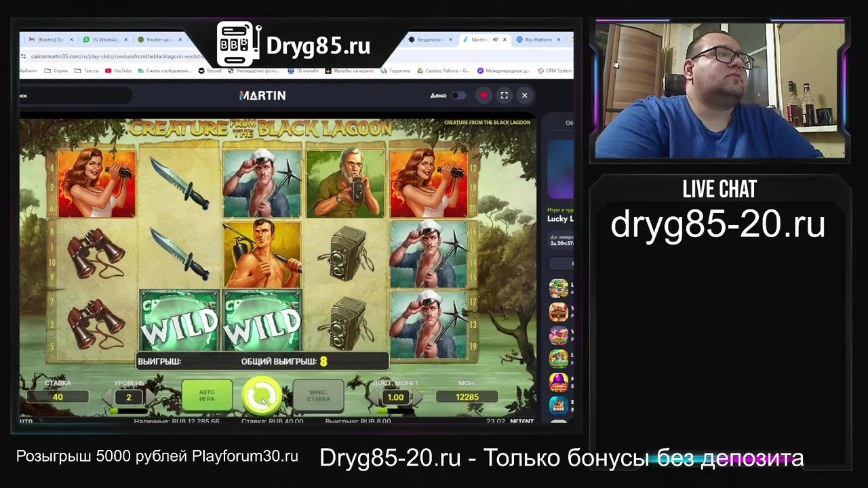Click the МОН. coins value 12285
Image resolution: width=868 pixels, height=488 pixels.
click(x=467, y=397)
